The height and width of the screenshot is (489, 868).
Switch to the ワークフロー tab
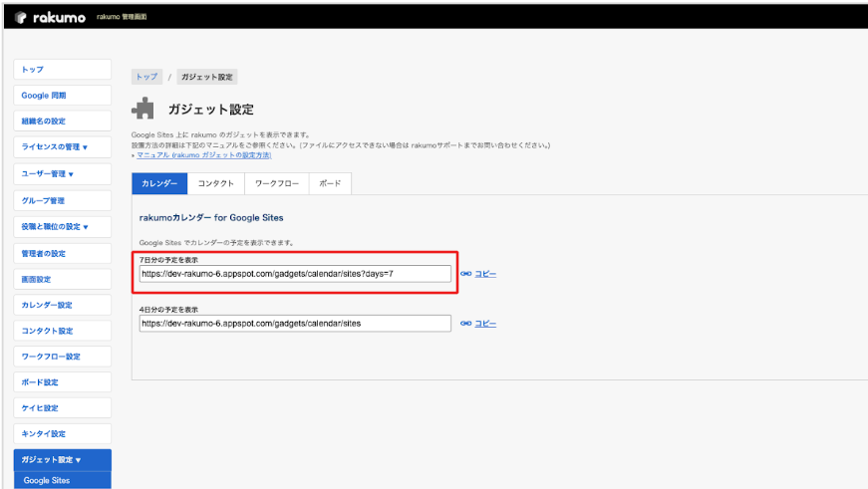277,184
